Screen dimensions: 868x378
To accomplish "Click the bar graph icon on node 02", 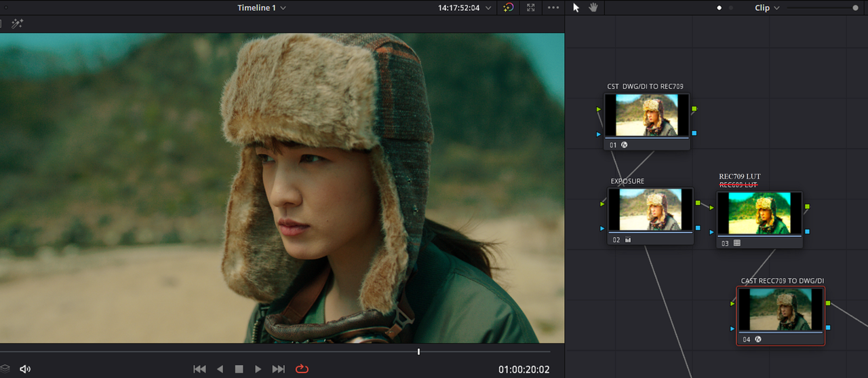I will [628, 240].
